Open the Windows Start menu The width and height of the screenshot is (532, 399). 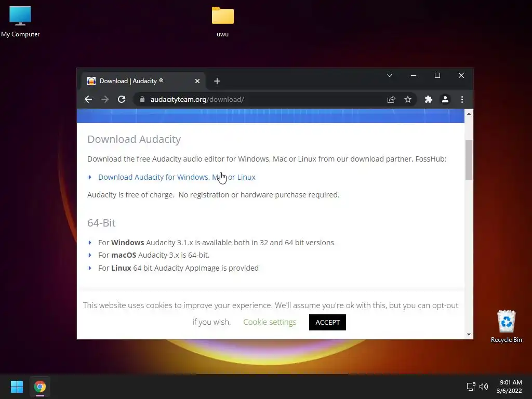click(x=17, y=387)
